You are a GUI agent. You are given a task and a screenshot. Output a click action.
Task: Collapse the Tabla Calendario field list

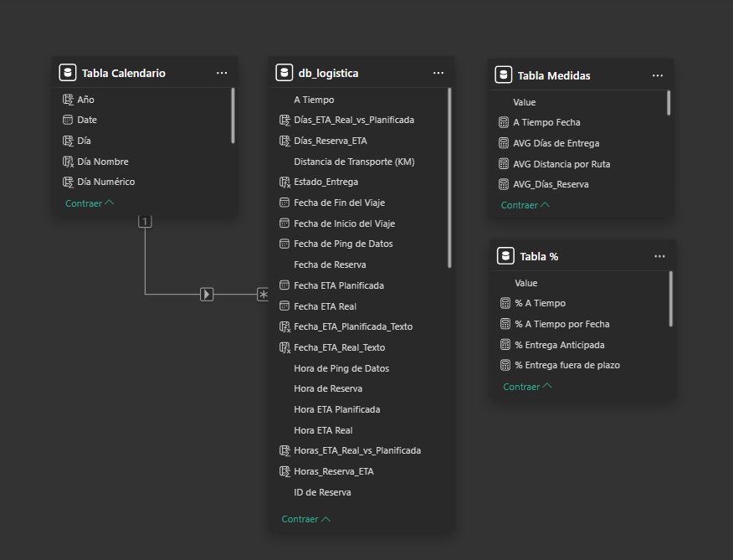coord(90,203)
